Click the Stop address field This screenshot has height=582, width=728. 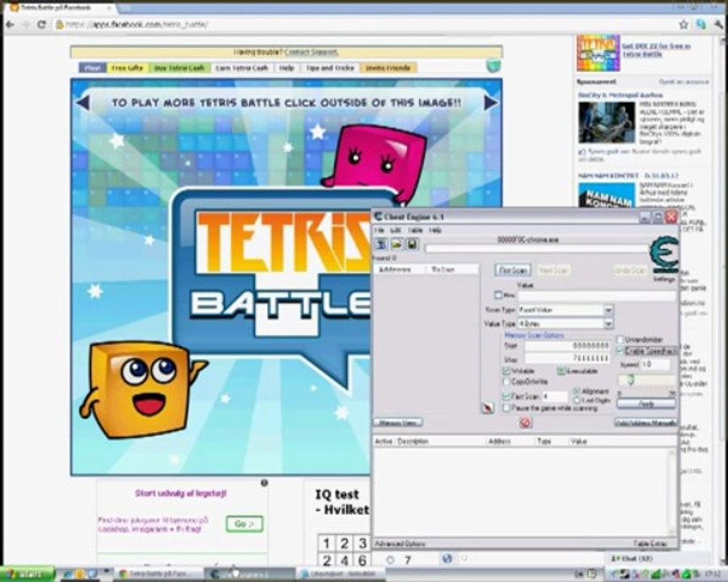567,359
